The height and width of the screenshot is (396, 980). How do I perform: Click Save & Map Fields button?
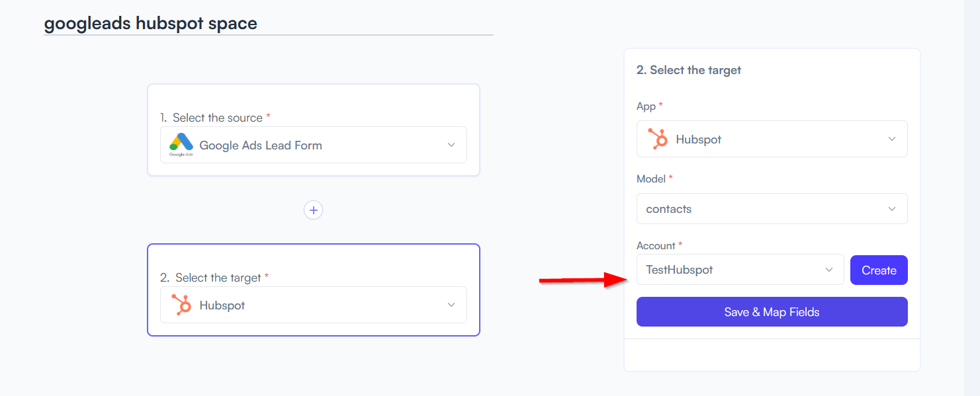[772, 312]
